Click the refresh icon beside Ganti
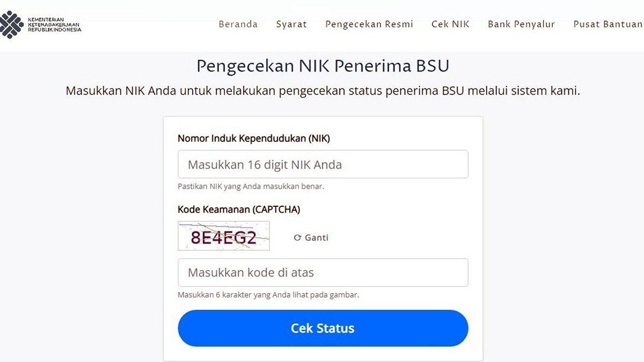 pyautogui.click(x=297, y=238)
